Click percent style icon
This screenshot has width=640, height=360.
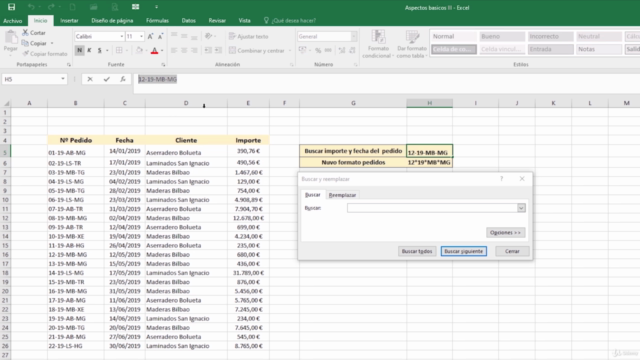318,50
